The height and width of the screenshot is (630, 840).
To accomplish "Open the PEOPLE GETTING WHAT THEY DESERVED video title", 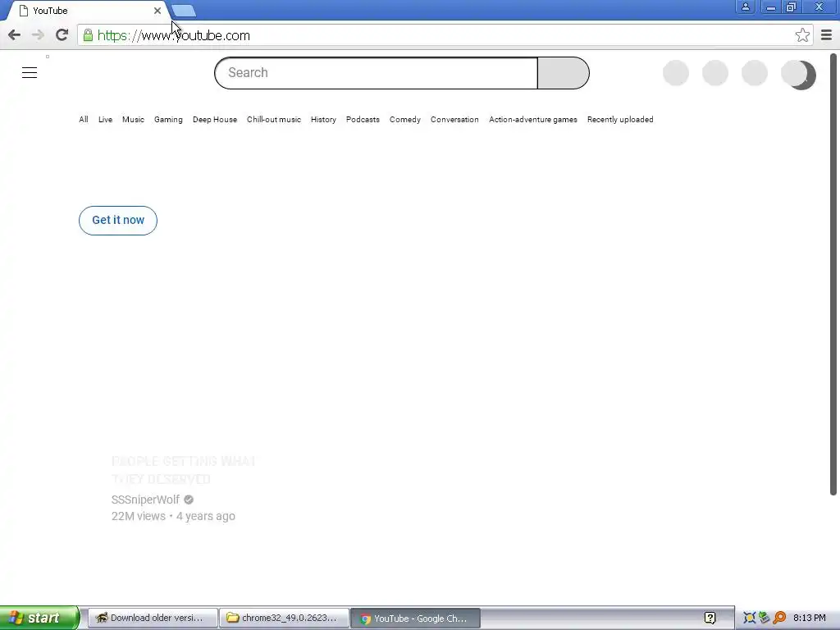I will (183, 470).
